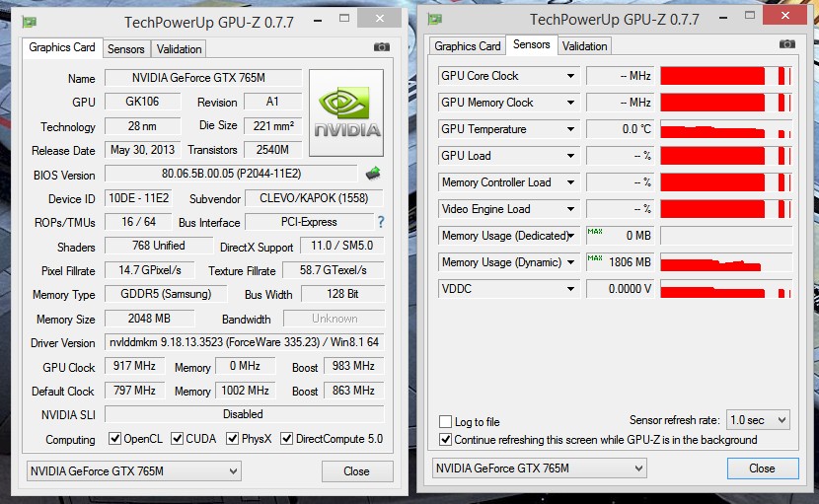Viewport: 819px width, 504px height.
Task: Click the GPU-Z app icon in left window title bar
Action: pos(30,22)
